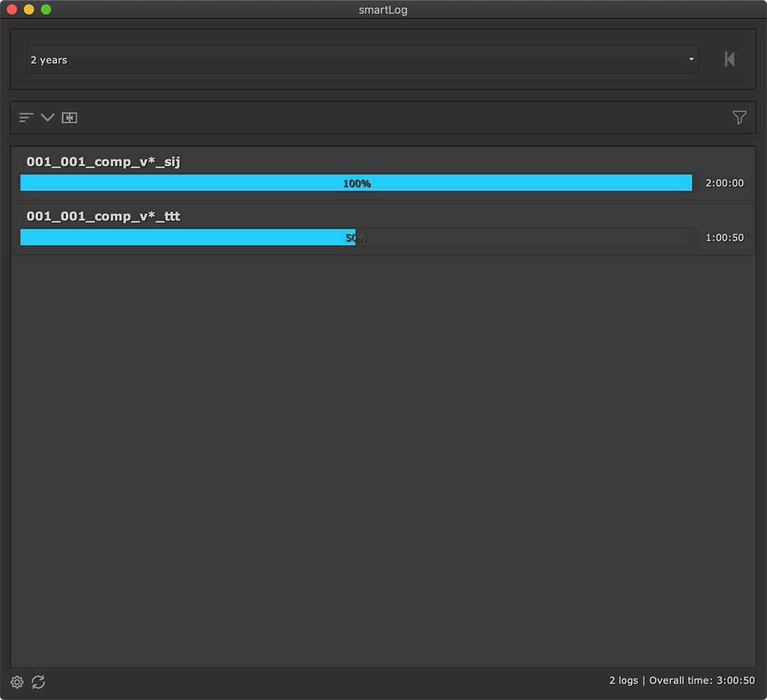The image size is (767, 700).
Task: Click the 1:00:50 time value
Action: coord(724,238)
